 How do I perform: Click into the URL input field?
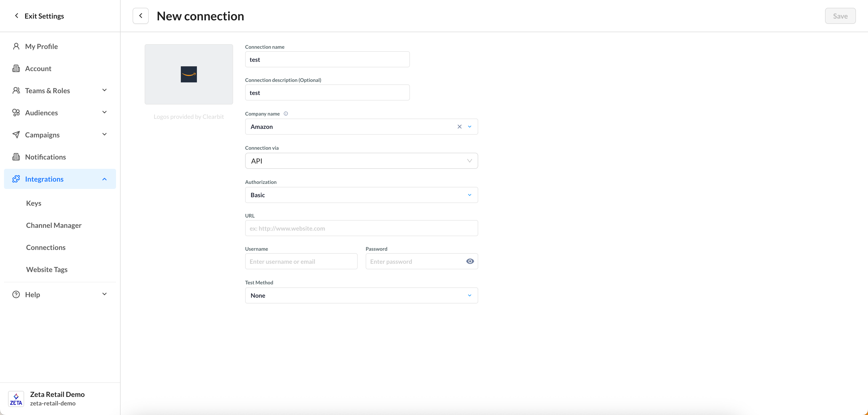coord(361,228)
